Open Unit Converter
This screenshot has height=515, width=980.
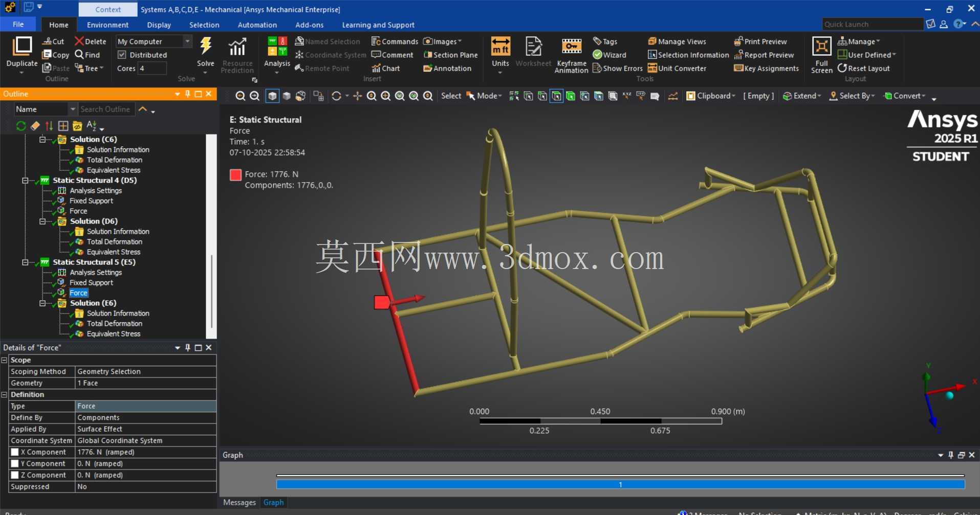coord(677,68)
